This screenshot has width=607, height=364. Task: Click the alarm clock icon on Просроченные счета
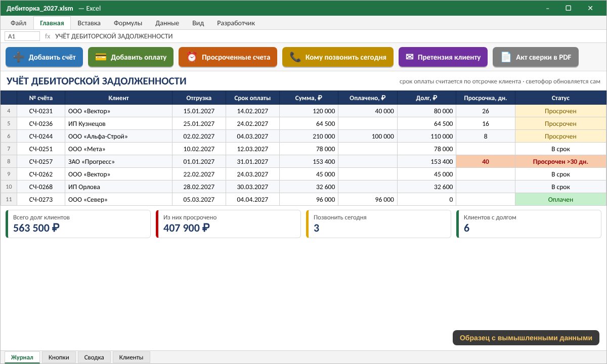click(x=192, y=57)
